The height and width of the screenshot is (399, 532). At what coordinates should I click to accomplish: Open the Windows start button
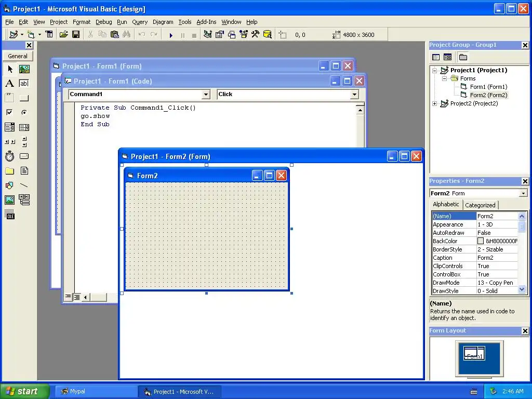[25, 391]
